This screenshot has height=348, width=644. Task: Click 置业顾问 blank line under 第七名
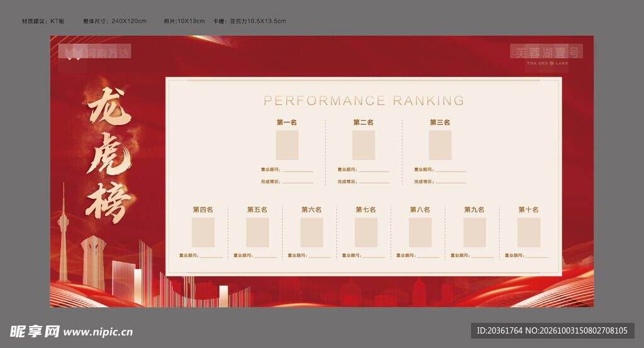374,257
